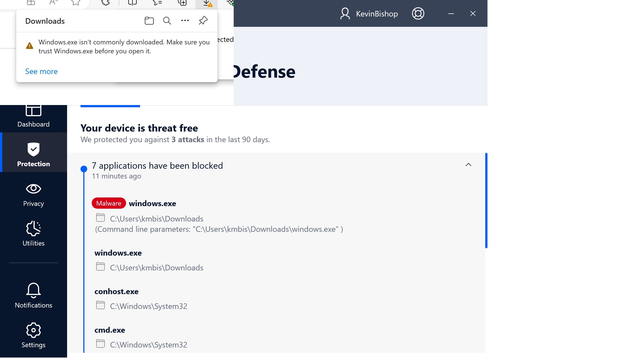Click the See more link
The height and width of the screenshot is (362, 644).
click(x=41, y=72)
